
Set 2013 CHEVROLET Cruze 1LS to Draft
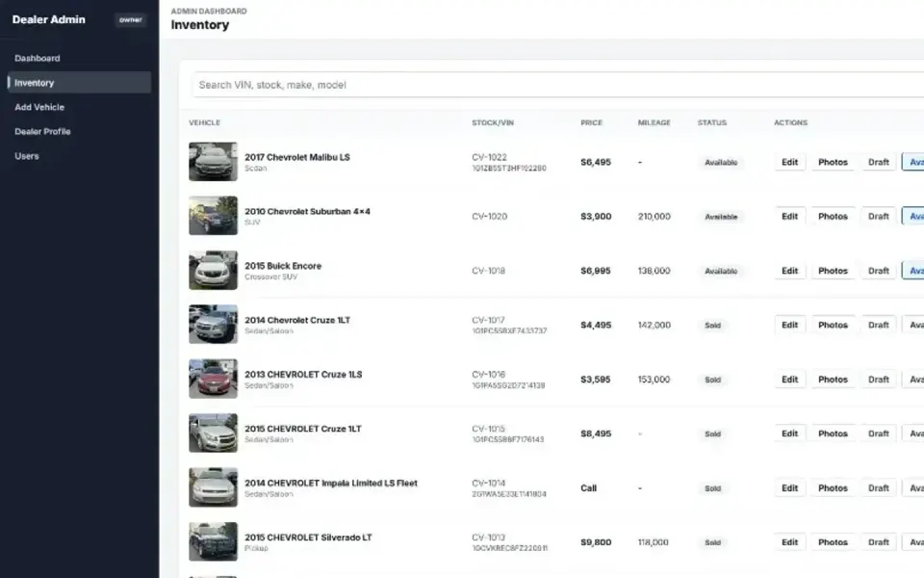pos(878,380)
